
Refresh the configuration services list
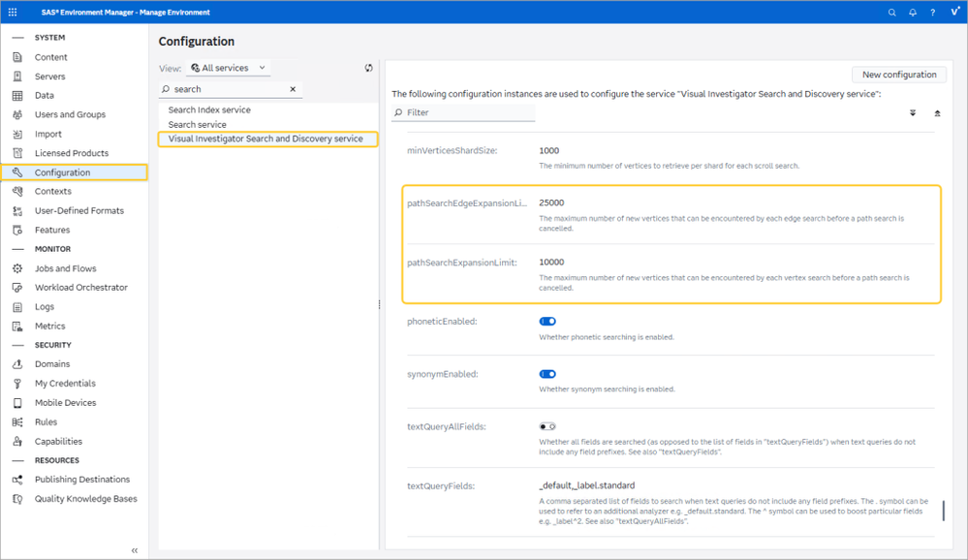coord(368,68)
